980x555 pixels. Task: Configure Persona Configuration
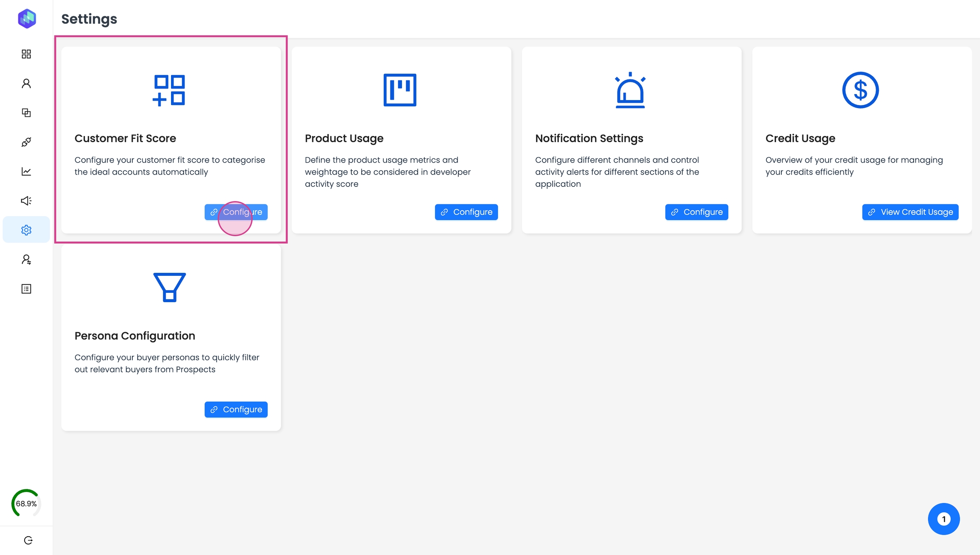coord(236,409)
